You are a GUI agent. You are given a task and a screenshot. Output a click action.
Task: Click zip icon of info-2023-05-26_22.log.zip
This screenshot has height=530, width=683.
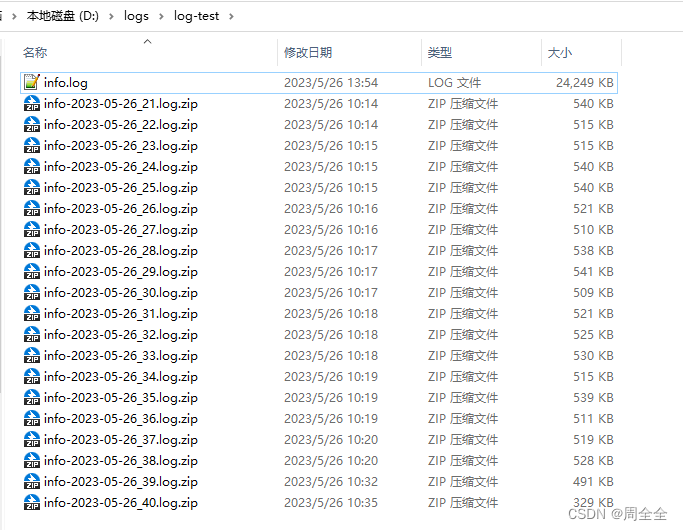click(32, 125)
